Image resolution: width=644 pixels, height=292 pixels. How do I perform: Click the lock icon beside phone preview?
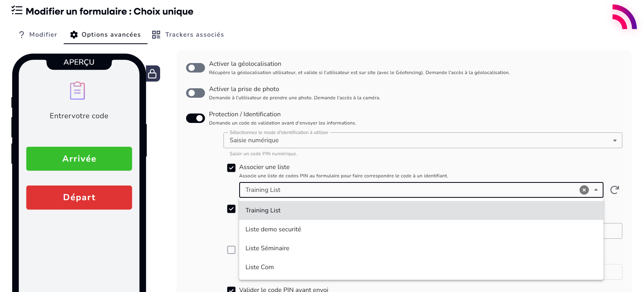pyautogui.click(x=152, y=74)
